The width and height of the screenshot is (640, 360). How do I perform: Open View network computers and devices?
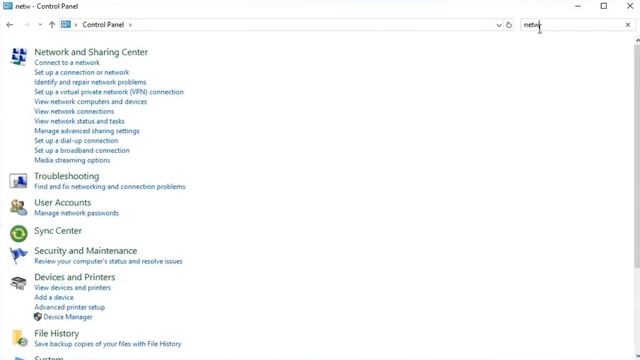(91, 102)
